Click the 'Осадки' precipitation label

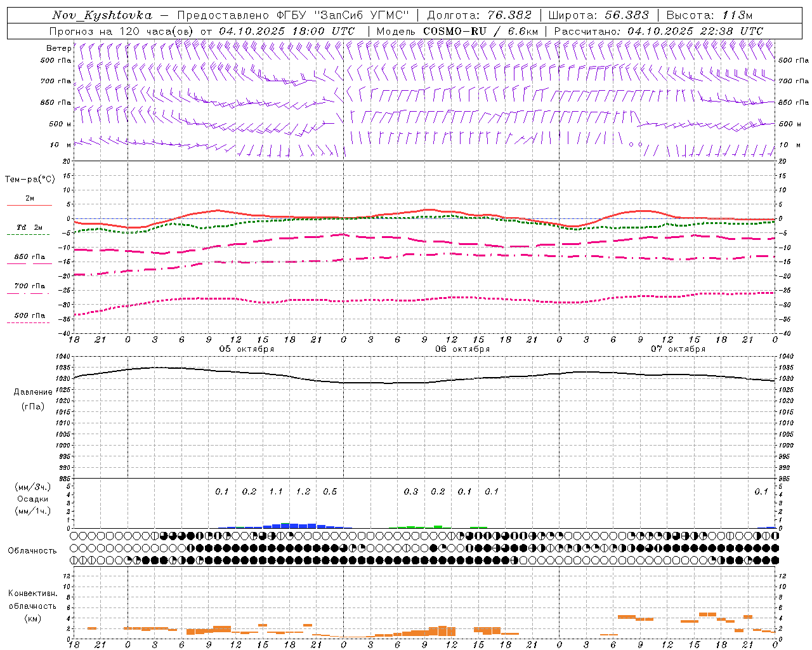[x=33, y=499]
